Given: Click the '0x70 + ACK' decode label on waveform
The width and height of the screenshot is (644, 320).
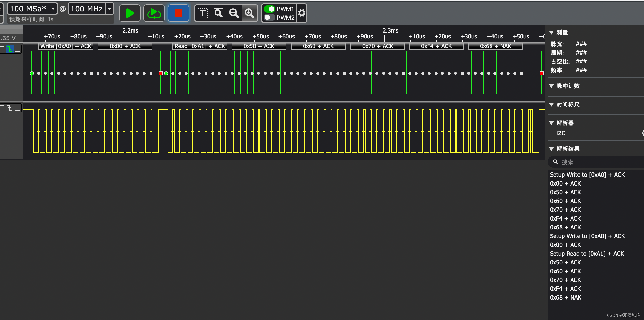Looking at the screenshot, I should click(377, 46).
